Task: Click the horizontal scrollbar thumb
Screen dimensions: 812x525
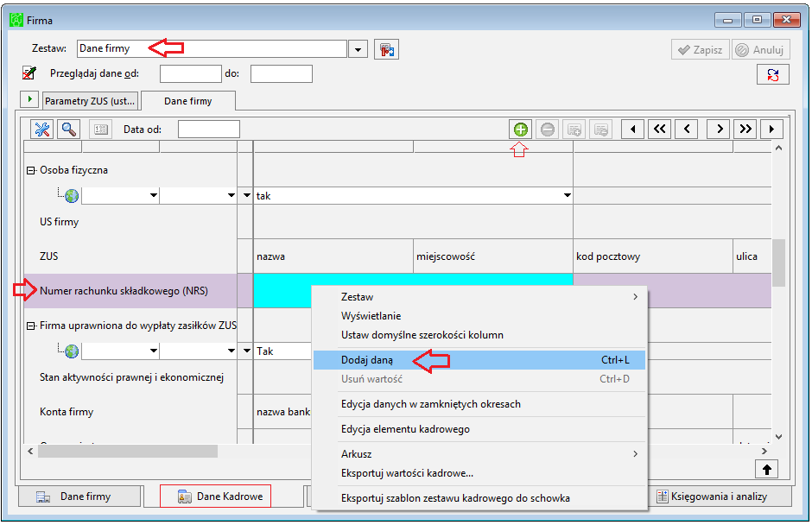Action: (128, 452)
